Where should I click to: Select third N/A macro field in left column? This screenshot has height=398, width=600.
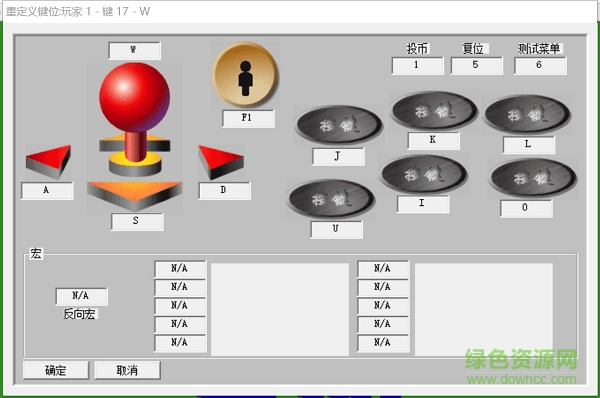(x=180, y=306)
